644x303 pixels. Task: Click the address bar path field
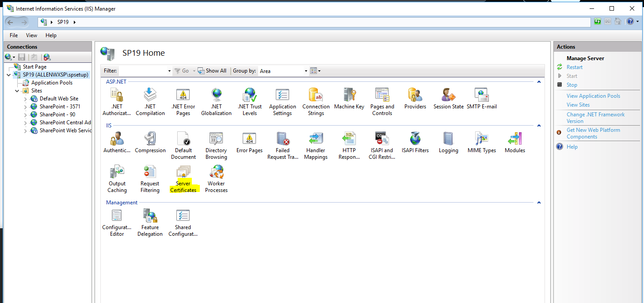coord(314,22)
